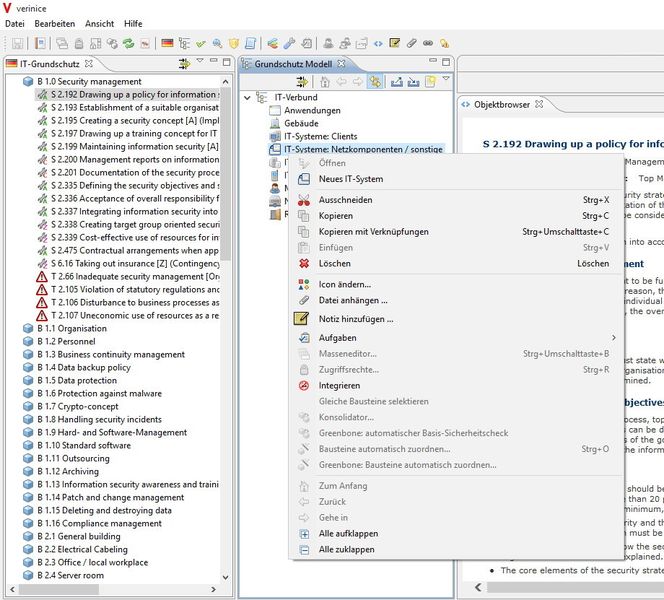Click link-with-editor arrows in IT-Grundschutz panel
This screenshot has height=600, width=664.
pyautogui.click(x=184, y=64)
